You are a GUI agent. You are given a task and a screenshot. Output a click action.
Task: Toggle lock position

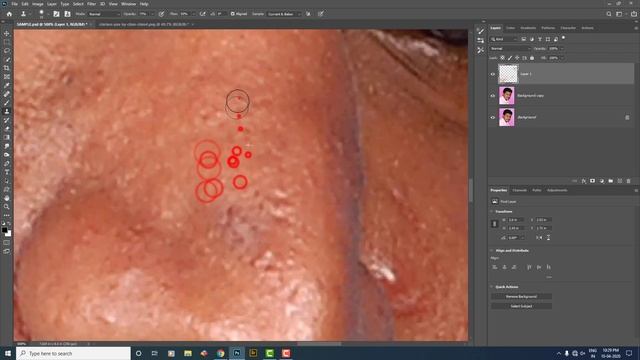517,58
